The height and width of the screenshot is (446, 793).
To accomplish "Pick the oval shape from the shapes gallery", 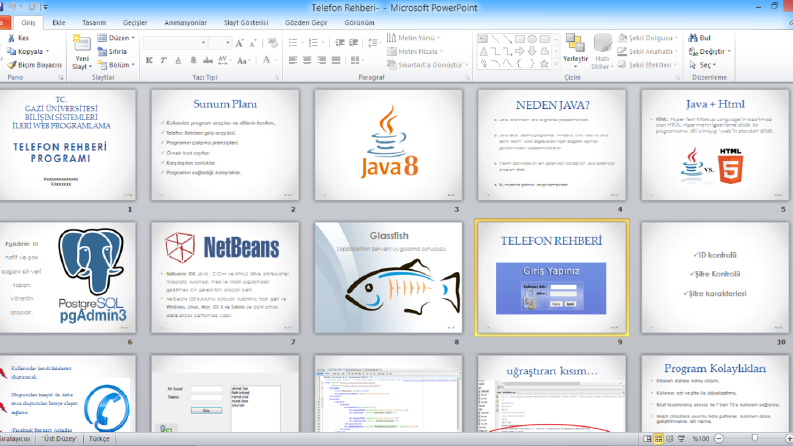I will coord(532,39).
